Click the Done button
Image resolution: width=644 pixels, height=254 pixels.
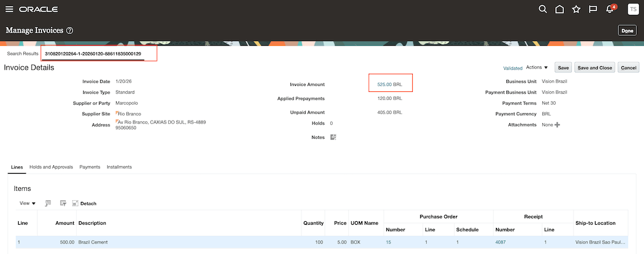[627, 30]
